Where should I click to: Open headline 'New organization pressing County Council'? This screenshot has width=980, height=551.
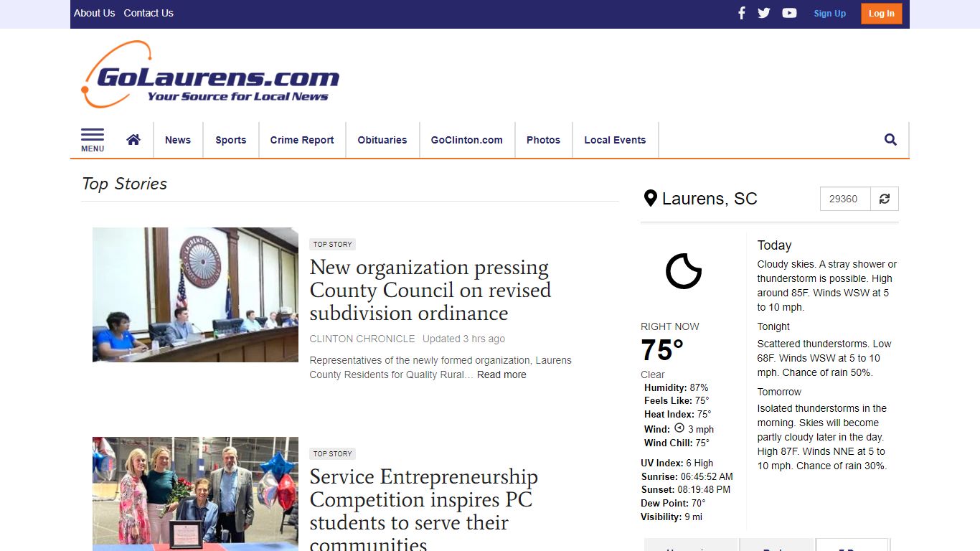point(430,290)
